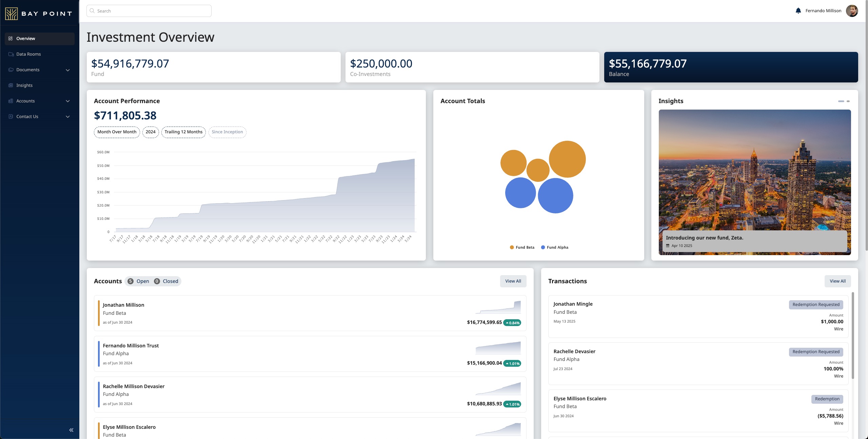Select the Since Inception filter

click(x=227, y=132)
